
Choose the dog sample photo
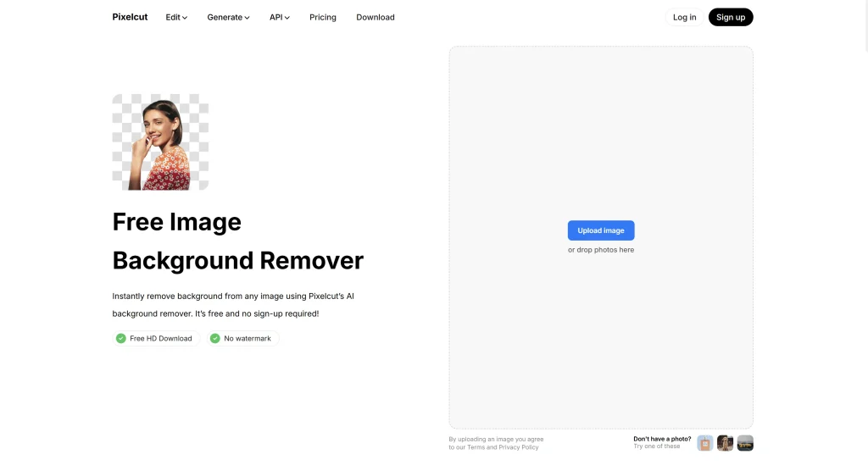pyautogui.click(x=725, y=443)
